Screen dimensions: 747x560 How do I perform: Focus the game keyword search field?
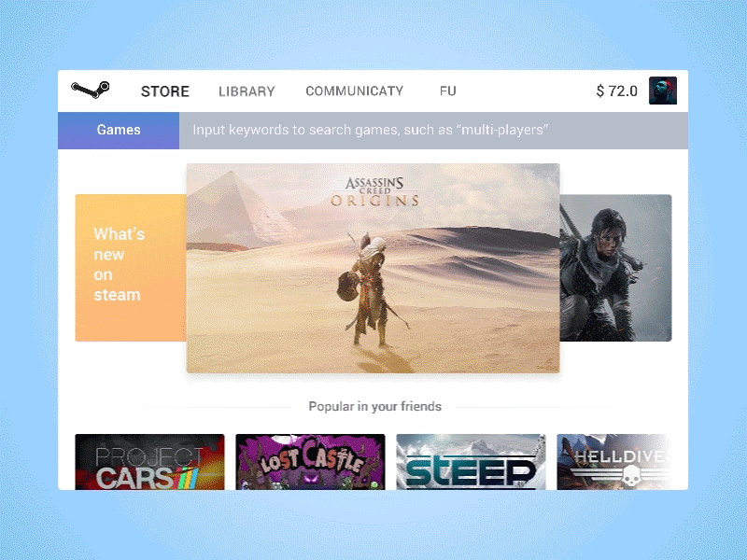[433, 130]
